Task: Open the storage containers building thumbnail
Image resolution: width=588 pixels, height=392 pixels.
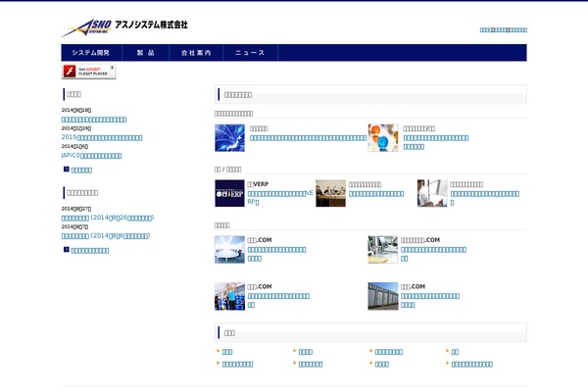Action: tap(383, 296)
